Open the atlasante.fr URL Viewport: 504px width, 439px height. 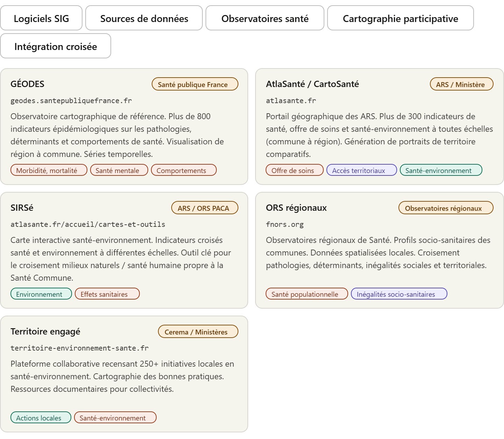point(291,101)
